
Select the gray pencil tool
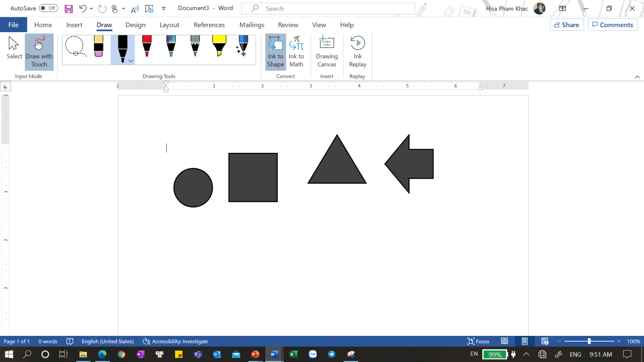coord(195,46)
